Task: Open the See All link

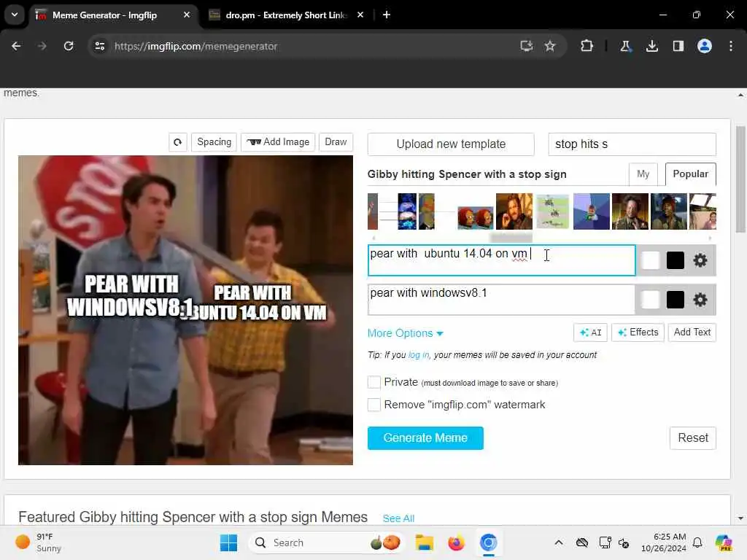Action: [398, 518]
